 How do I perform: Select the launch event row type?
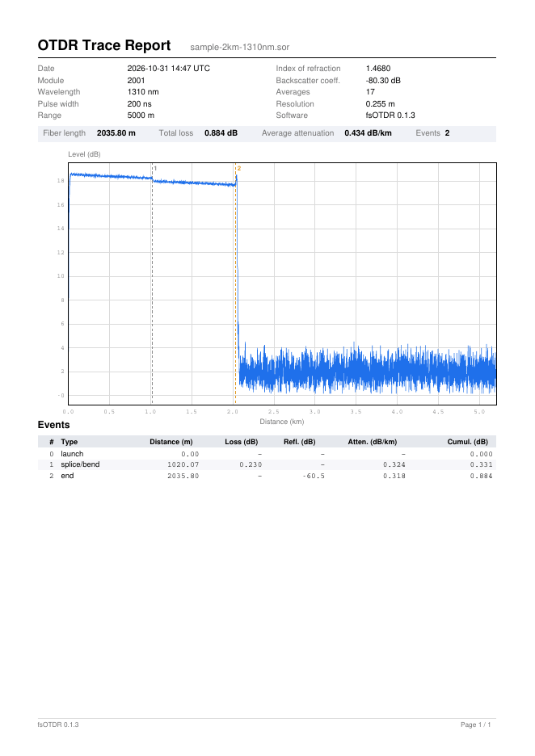point(72,454)
